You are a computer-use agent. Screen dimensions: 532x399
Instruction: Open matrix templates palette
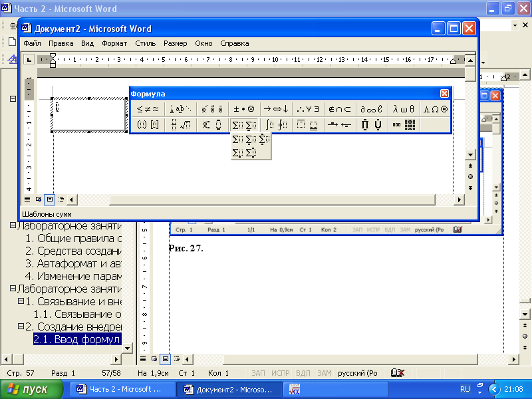tap(404, 124)
